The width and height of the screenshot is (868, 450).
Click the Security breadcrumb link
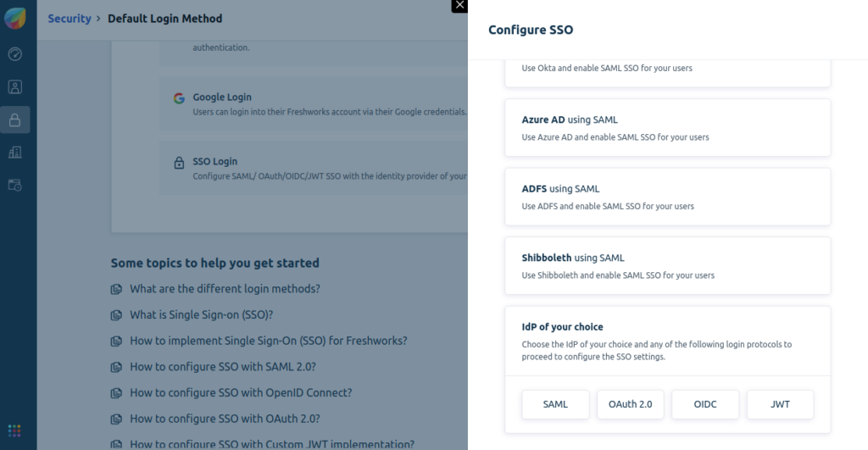[70, 19]
